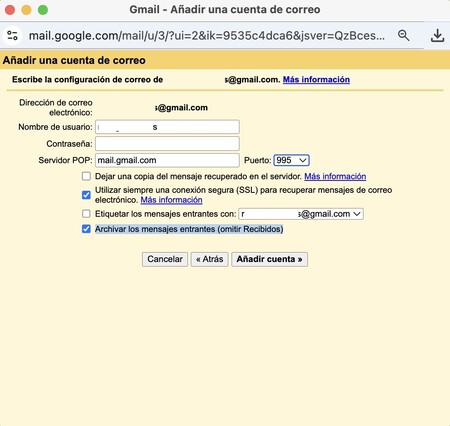Screen dimensions: 450x426
Task: Click the site settings icon in address bar
Action: [x=12, y=35]
